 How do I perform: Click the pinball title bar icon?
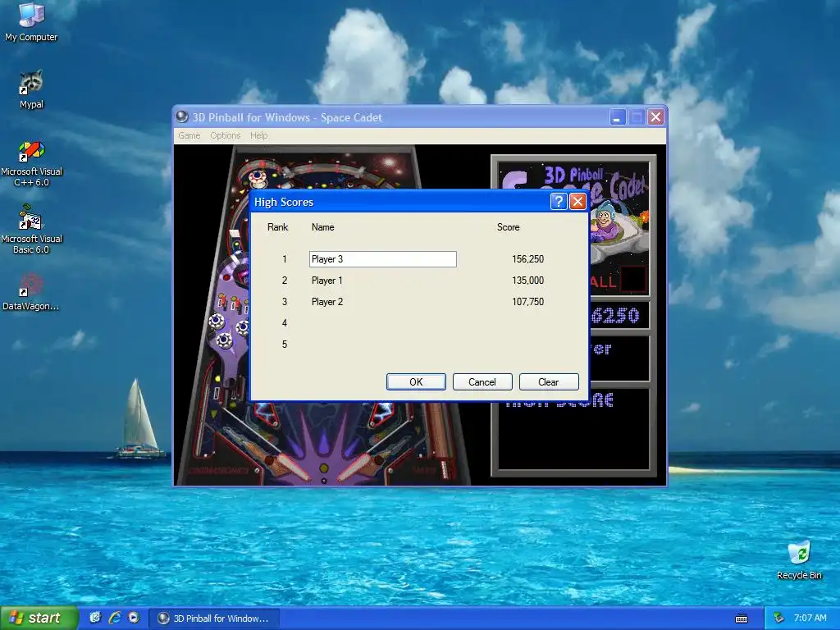point(182,116)
